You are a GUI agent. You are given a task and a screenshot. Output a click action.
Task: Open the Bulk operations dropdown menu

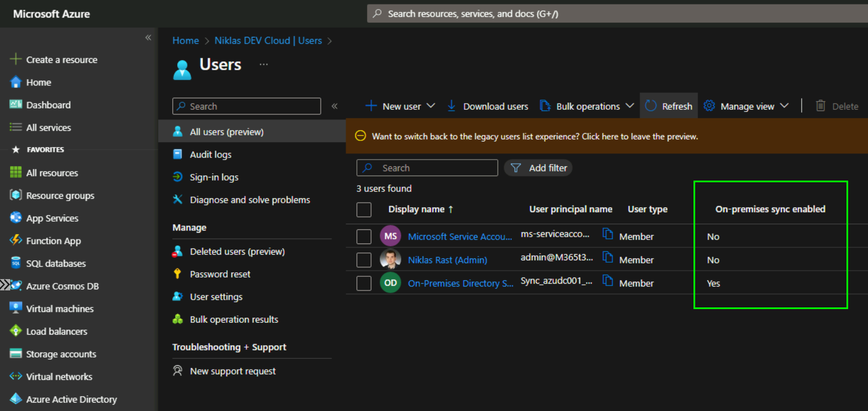629,106
